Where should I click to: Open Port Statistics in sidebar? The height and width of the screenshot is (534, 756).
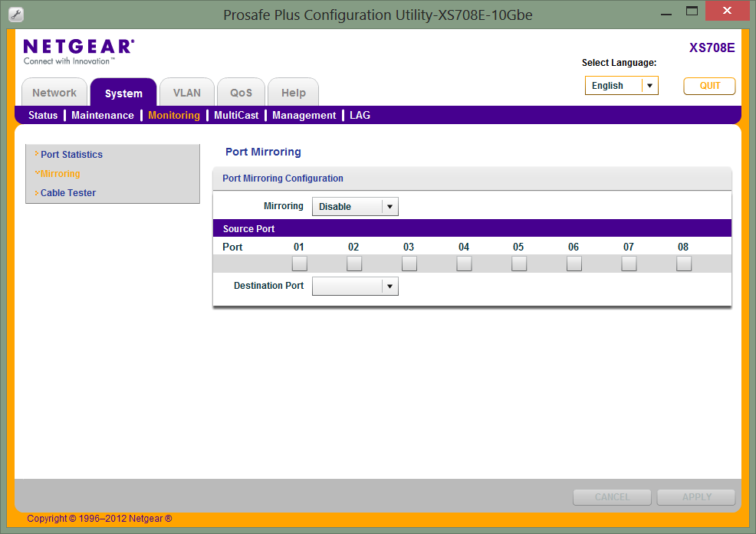tap(72, 154)
